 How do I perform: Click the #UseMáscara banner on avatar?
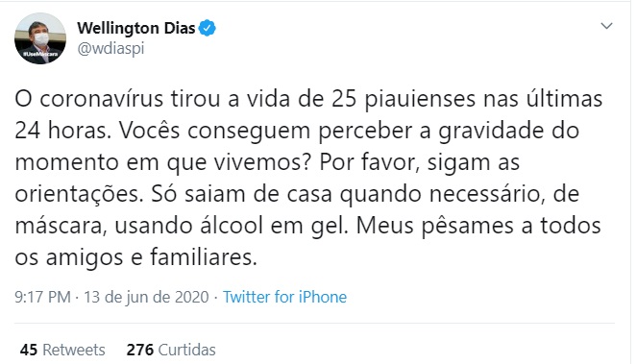[x=40, y=54]
